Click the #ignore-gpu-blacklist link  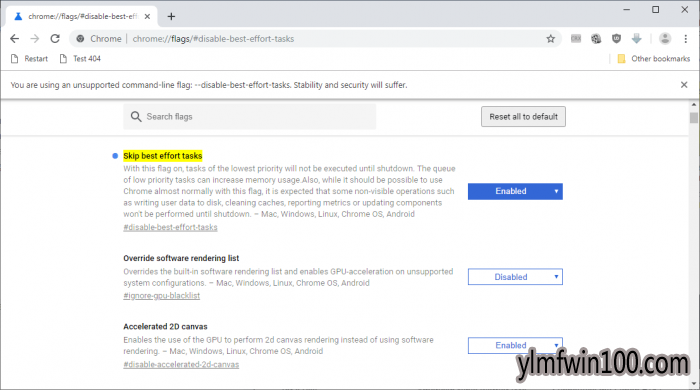[162, 295]
